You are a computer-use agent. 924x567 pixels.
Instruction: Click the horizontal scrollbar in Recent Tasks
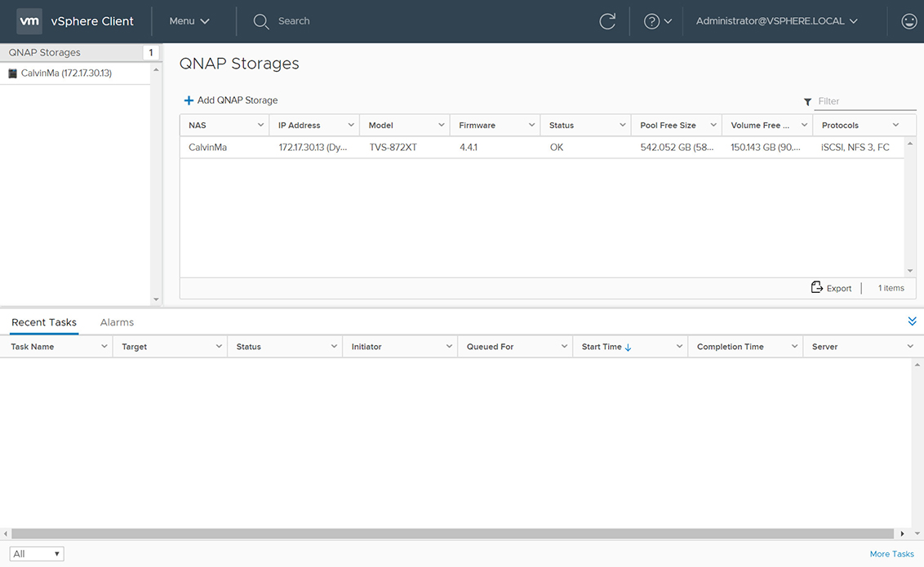pos(452,534)
